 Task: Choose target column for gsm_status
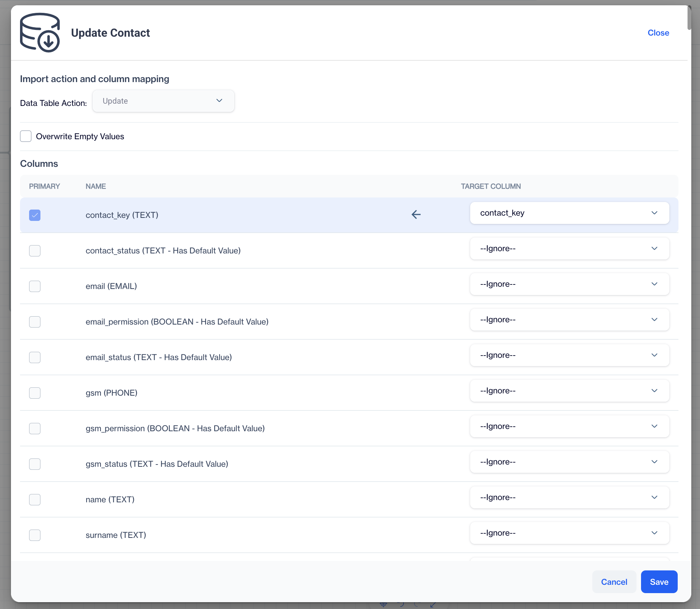pyautogui.click(x=569, y=462)
